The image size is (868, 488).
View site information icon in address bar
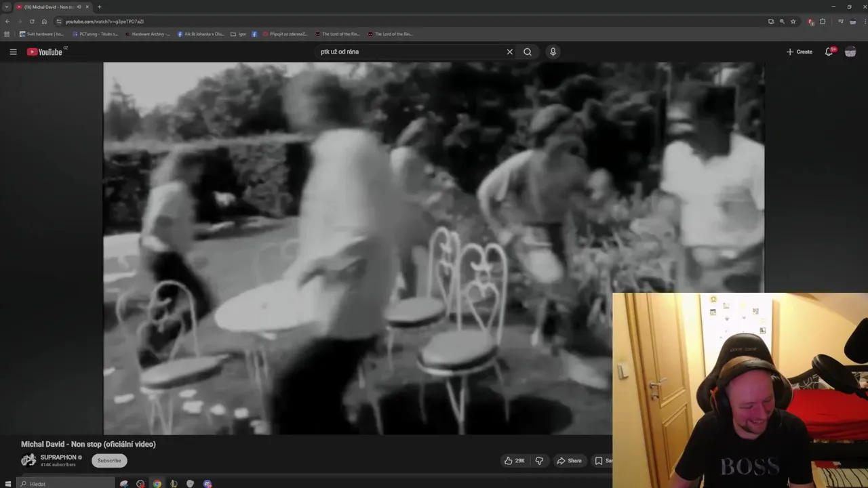tap(59, 21)
